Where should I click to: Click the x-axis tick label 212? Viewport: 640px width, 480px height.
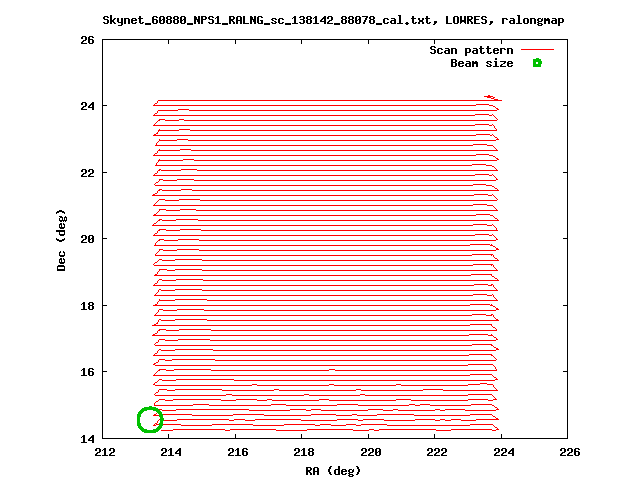pyautogui.click(x=105, y=452)
